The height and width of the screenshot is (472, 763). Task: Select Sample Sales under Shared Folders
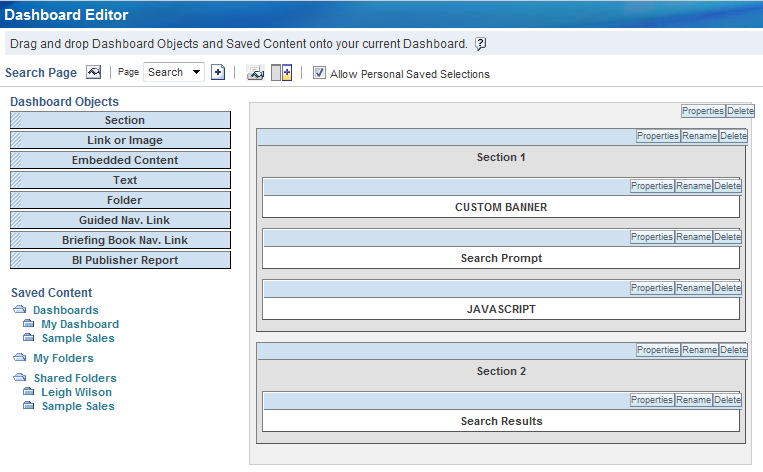click(x=78, y=406)
